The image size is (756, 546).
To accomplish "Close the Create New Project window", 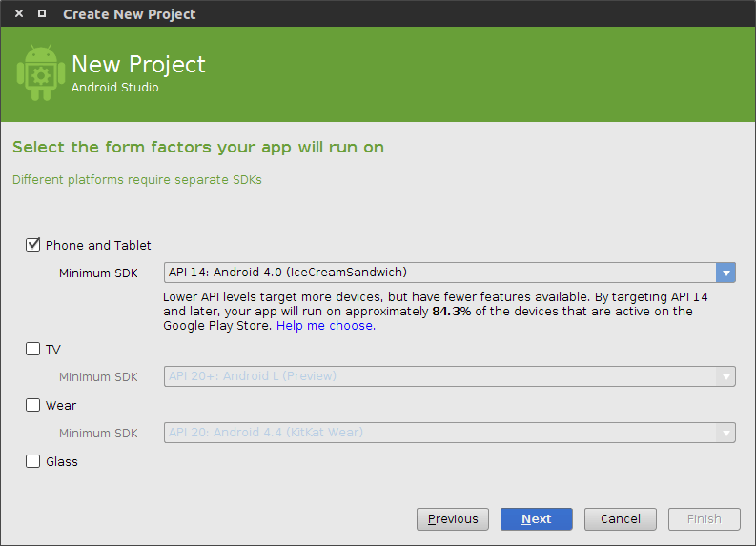I will [19, 13].
